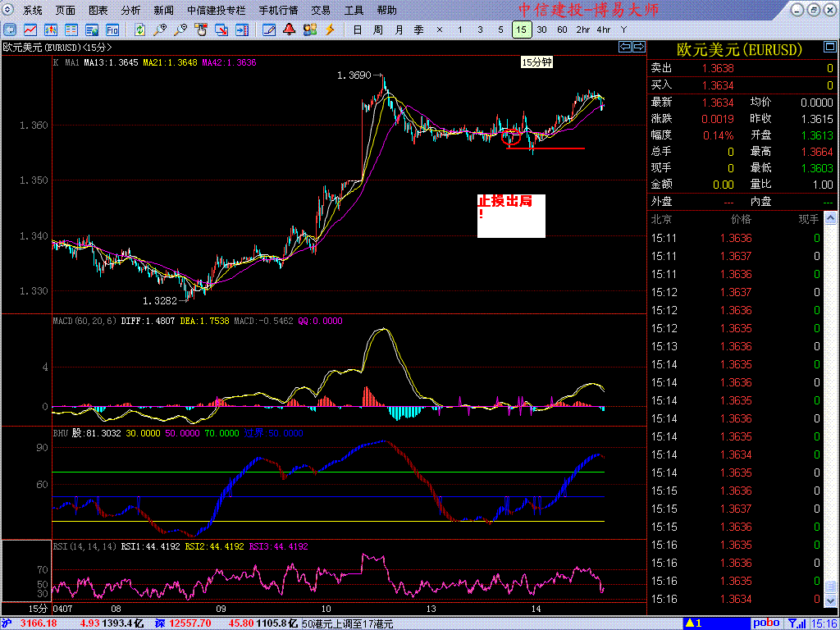The width and height of the screenshot is (840, 630).
Task: Click the back arrow toolbar icon
Action: click(10, 30)
